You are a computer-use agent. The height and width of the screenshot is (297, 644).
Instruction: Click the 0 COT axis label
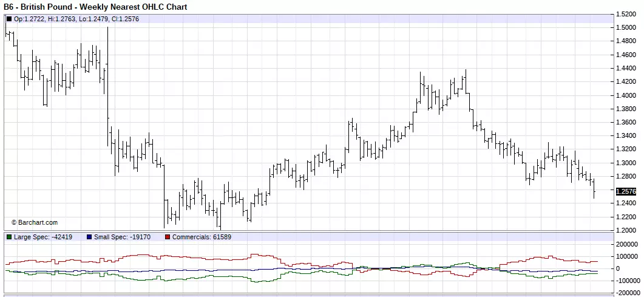point(619,268)
